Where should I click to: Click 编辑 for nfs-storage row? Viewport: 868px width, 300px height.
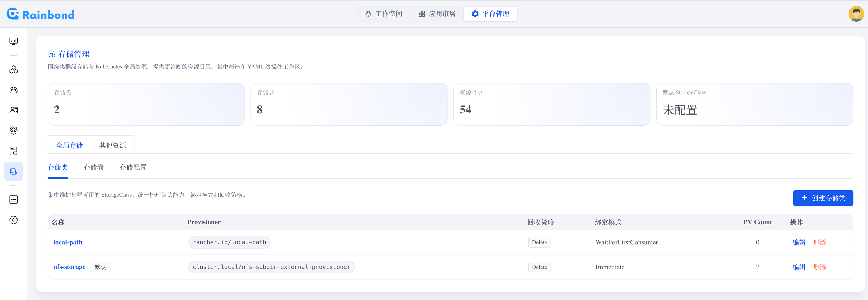(799, 267)
